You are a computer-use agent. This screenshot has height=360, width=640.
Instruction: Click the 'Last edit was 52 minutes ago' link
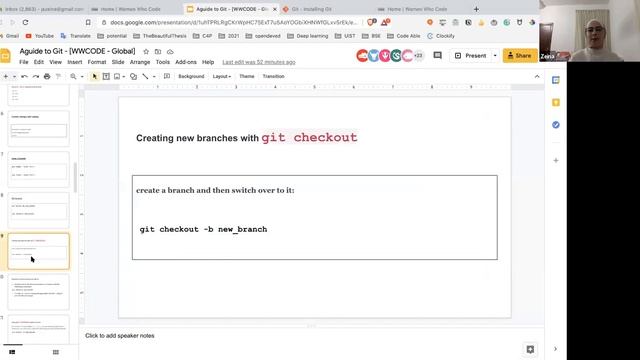click(x=259, y=62)
